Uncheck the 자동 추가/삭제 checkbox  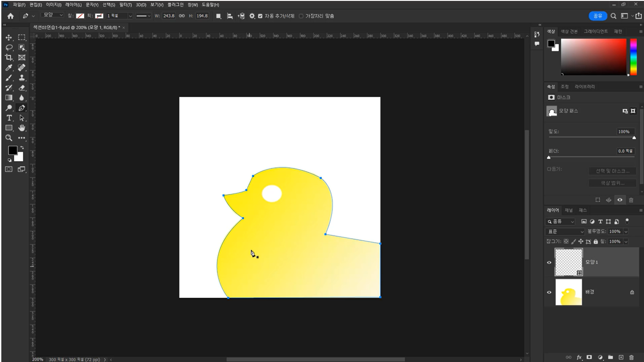[x=260, y=16]
